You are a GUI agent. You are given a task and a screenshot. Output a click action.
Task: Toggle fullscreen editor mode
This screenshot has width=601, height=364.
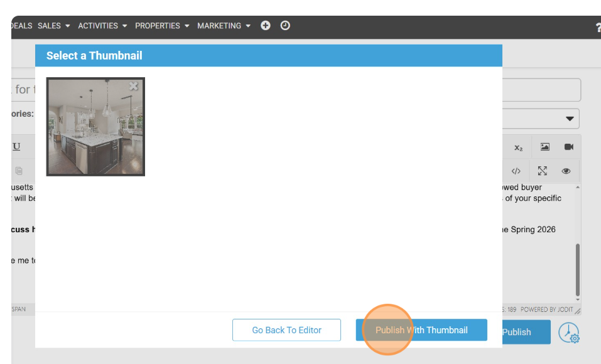(543, 171)
